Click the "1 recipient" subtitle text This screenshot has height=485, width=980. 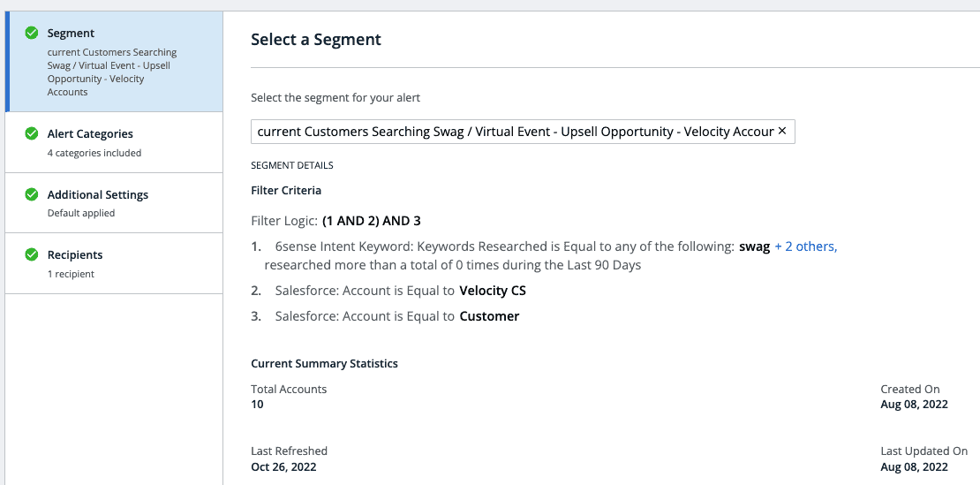tap(71, 274)
